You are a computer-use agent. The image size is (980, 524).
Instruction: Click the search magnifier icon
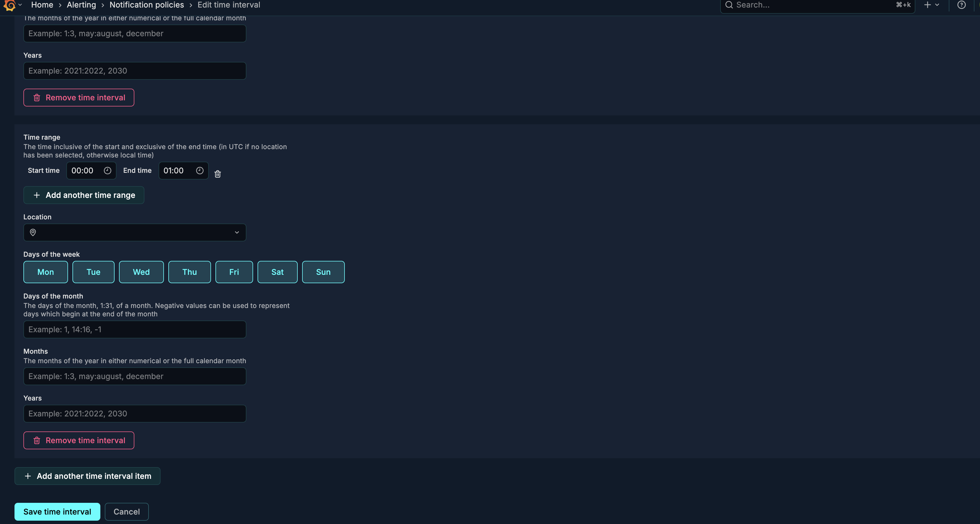point(729,5)
